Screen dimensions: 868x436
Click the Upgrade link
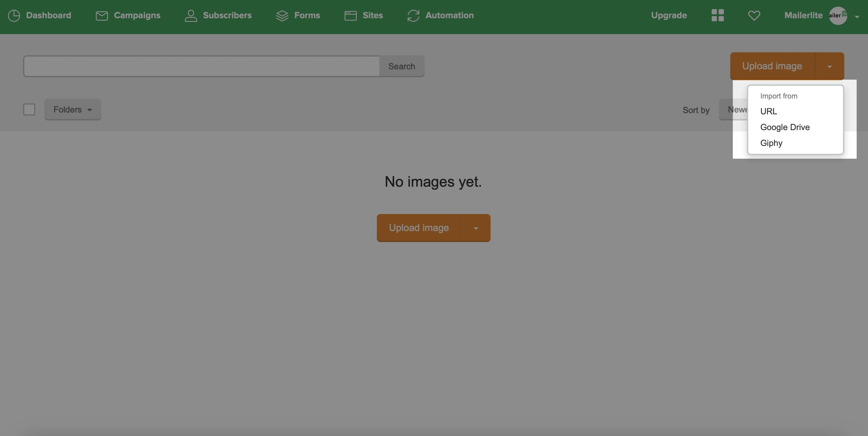point(668,16)
